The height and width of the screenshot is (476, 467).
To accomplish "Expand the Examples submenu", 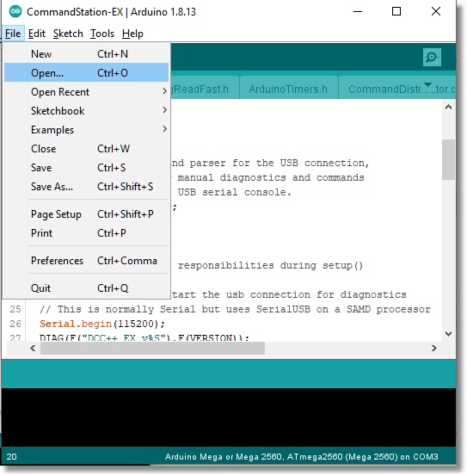I will point(86,130).
